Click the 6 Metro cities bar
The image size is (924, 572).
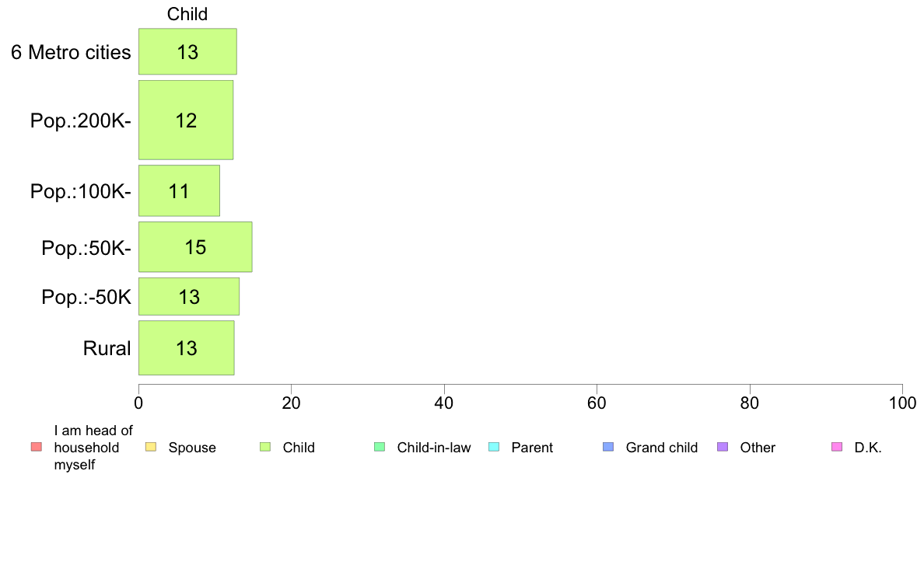pos(187,52)
